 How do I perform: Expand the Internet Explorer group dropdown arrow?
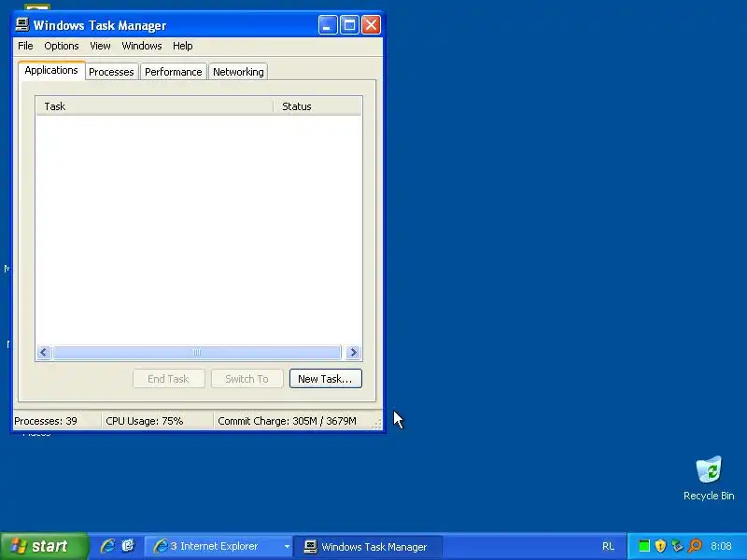pos(287,547)
